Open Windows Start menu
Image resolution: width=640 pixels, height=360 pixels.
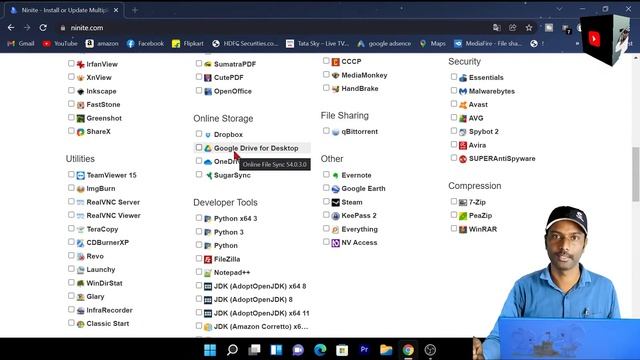click(210, 350)
